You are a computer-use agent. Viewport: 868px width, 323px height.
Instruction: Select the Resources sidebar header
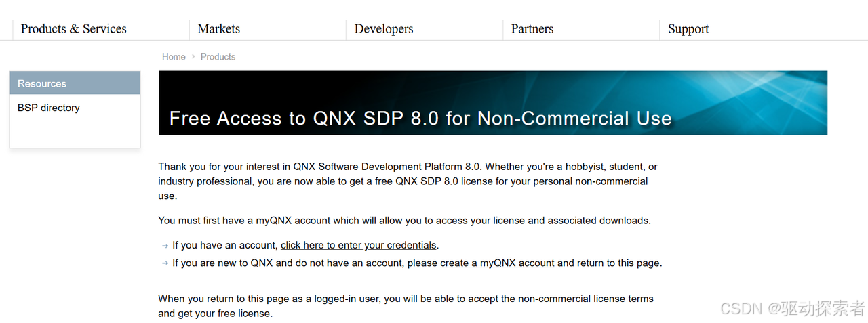coord(75,83)
